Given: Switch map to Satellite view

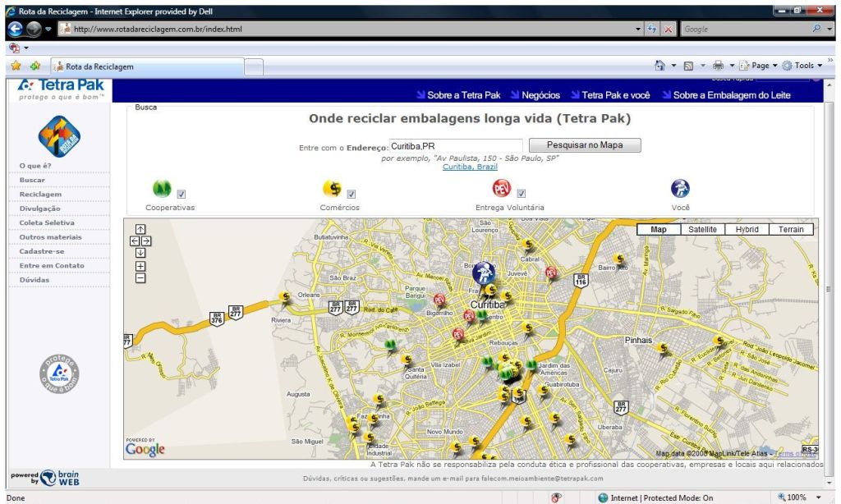Looking at the screenshot, I should (702, 230).
